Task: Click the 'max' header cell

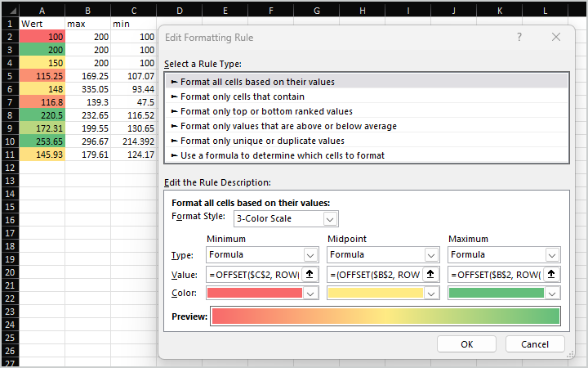Action: [x=87, y=24]
